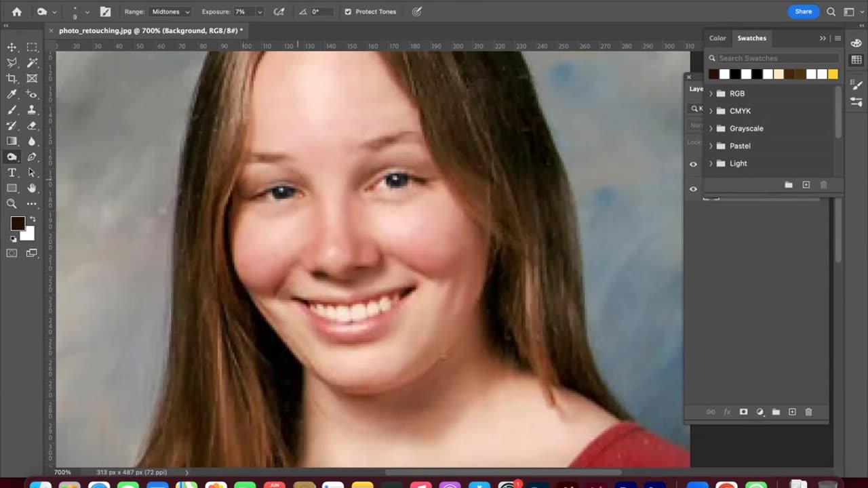868x488 pixels.
Task: Expand the Pastel swatch folder
Action: (x=711, y=146)
